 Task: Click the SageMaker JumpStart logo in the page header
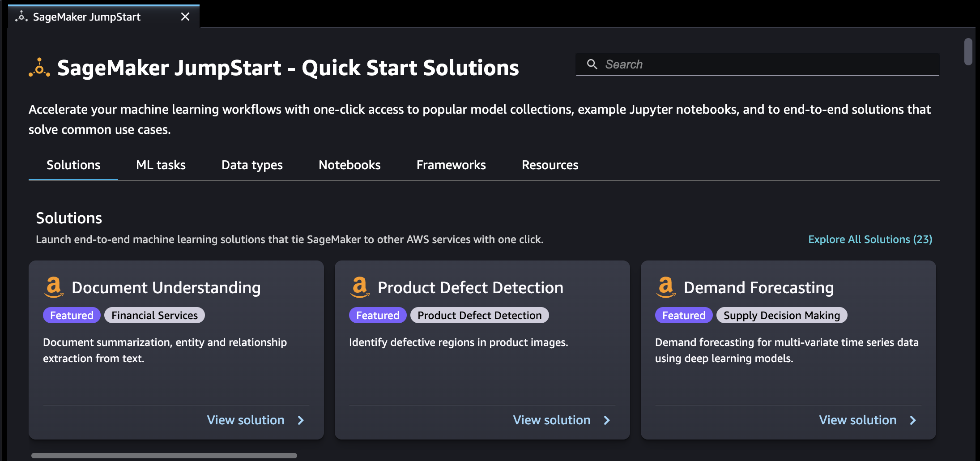point(39,68)
